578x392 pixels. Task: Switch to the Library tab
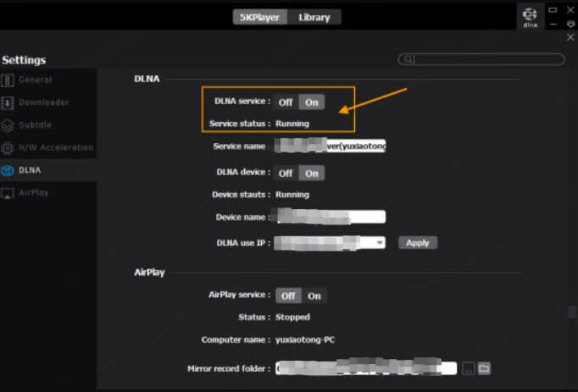(314, 17)
